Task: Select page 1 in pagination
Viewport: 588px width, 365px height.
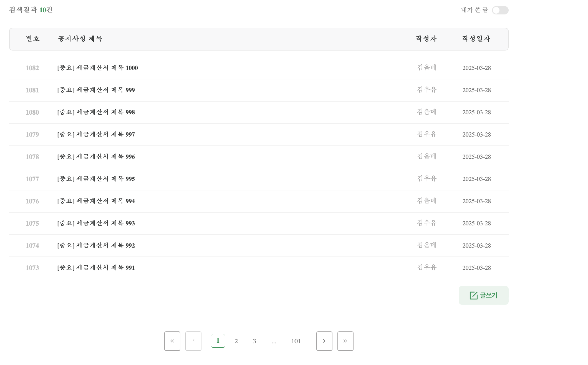Action: [x=218, y=341]
